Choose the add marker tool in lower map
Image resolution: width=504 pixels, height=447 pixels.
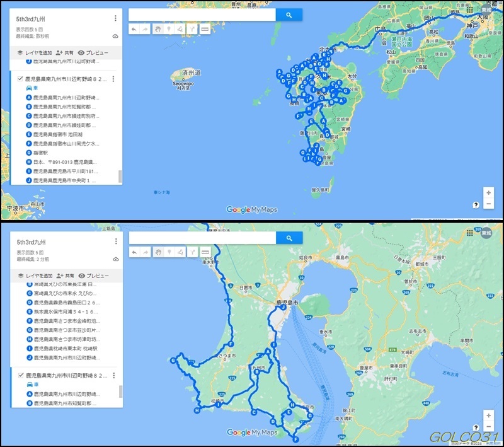[x=169, y=252]
